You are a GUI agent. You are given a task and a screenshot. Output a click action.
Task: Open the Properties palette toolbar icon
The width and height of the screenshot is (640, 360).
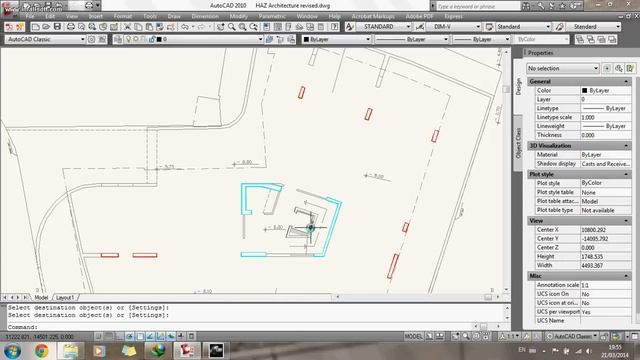[x=267, y=27]
